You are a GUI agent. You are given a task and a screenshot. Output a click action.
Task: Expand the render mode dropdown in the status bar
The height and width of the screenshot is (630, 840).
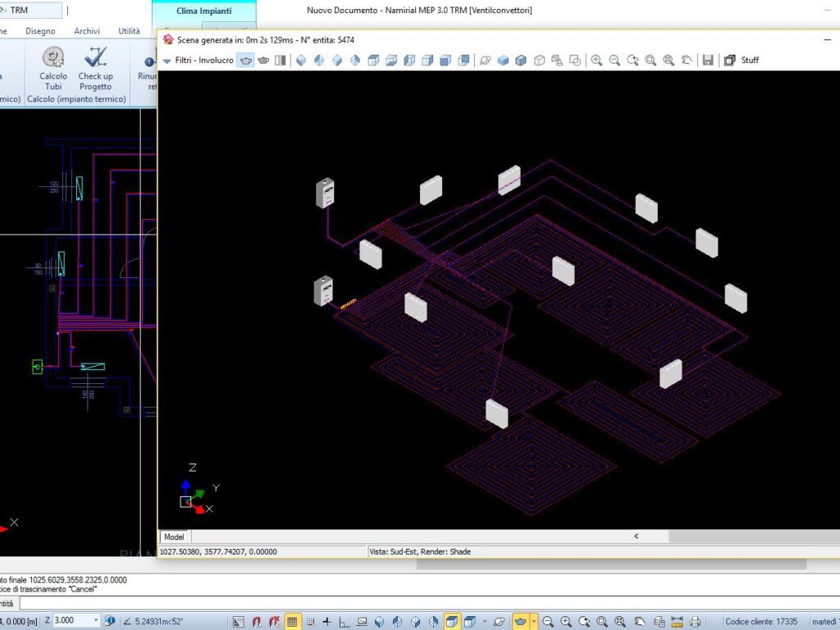484,620
